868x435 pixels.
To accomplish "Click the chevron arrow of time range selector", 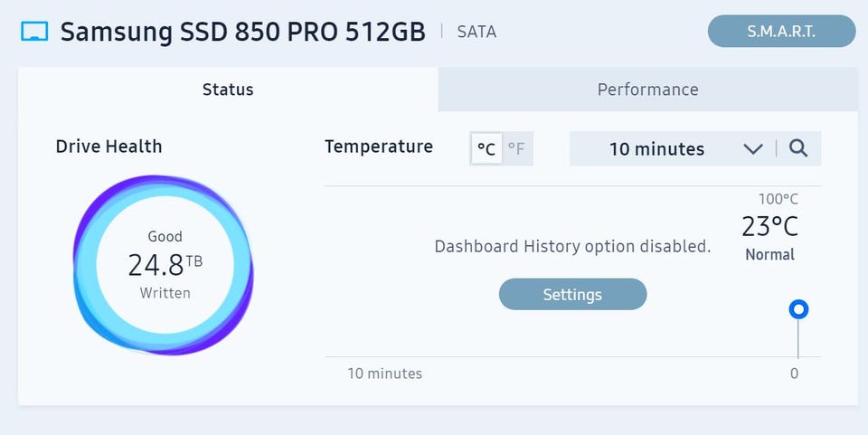I will [x=753, y=149].
